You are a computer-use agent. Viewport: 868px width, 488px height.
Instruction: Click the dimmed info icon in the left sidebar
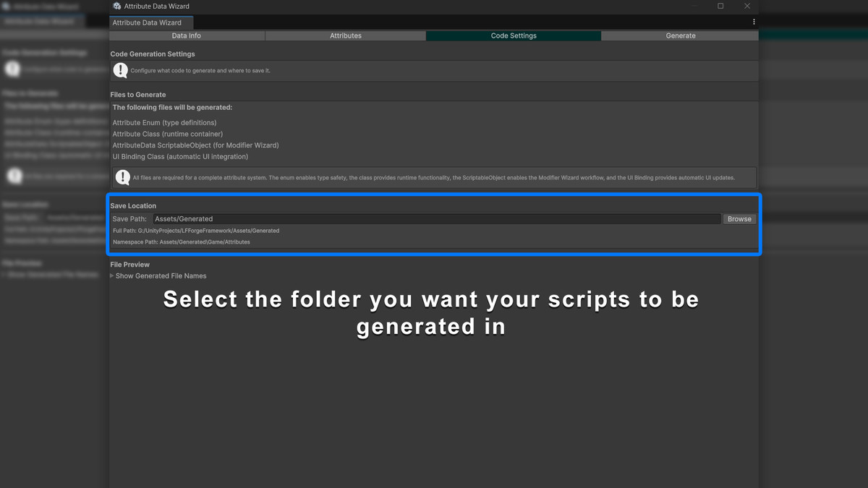pos(12,69)
